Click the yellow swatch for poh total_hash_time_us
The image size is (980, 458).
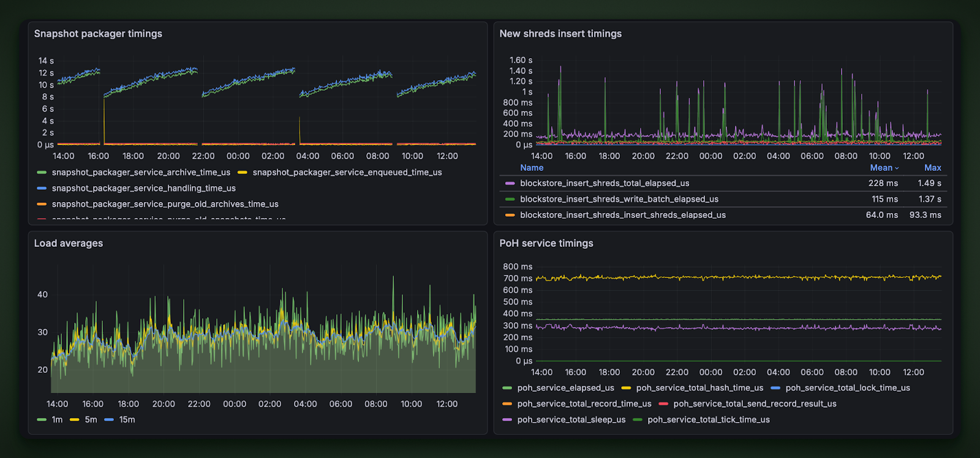626,388
